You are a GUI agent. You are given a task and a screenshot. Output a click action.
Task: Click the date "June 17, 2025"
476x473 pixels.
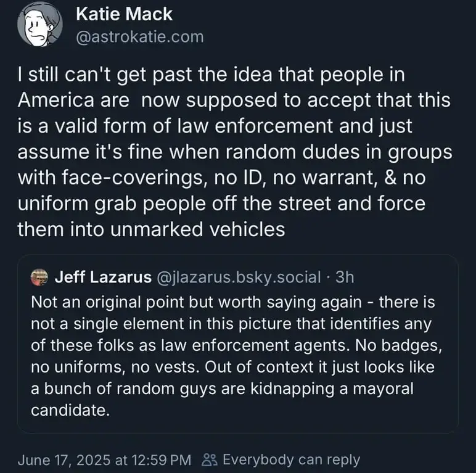pyautogui.click(x=63, y=459)
